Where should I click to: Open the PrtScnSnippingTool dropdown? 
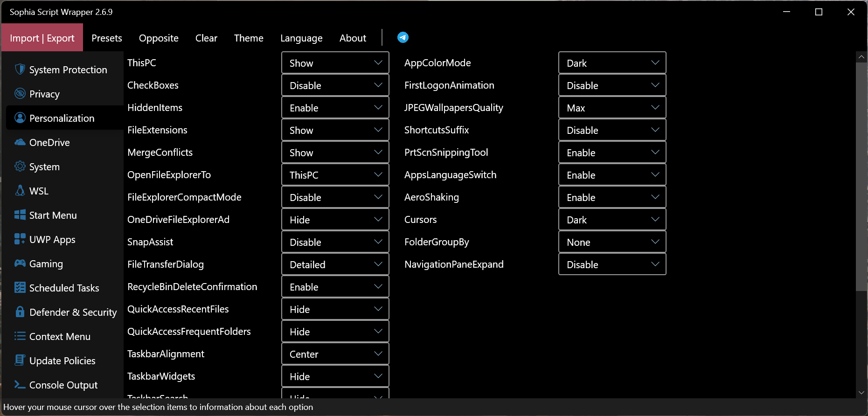[612, 152]
